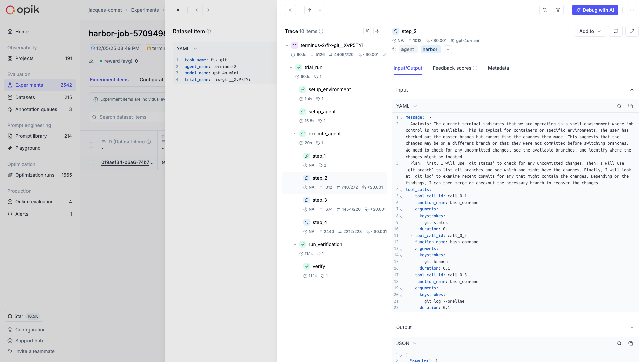Open the more options ellipsis menu
This screenshot has width=644, height=362.
(x=632, y=10)
